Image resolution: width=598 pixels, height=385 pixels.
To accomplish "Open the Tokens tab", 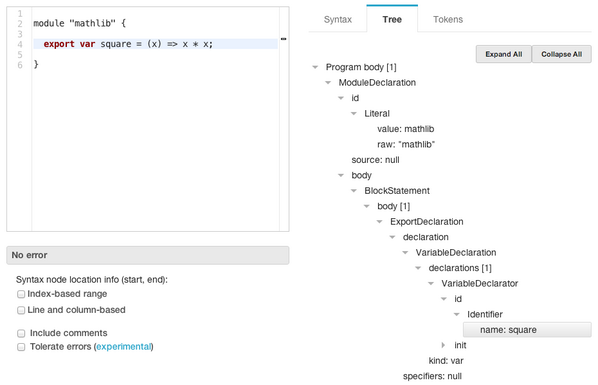I will (x=448, y=19).
